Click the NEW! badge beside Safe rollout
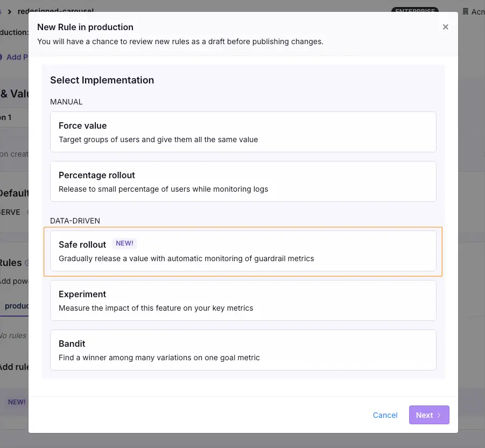This screenshot has height=448, width=485. [x=124, y=243]
